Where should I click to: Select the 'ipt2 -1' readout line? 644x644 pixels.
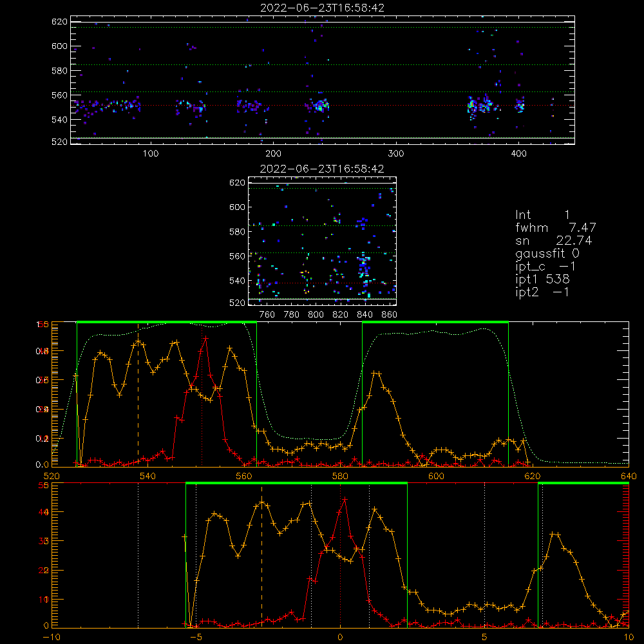coord(542,292)
